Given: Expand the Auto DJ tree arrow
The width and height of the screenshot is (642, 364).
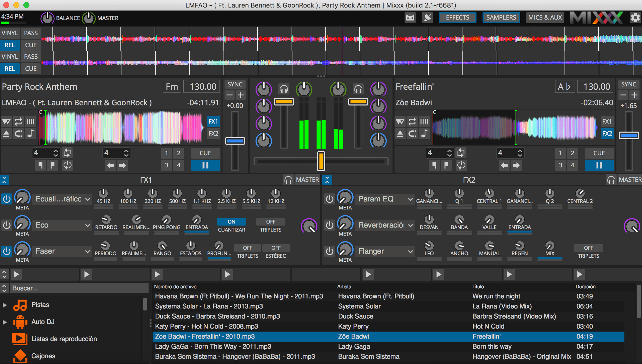Looking at the screenshot, I should tap(5, 322).
